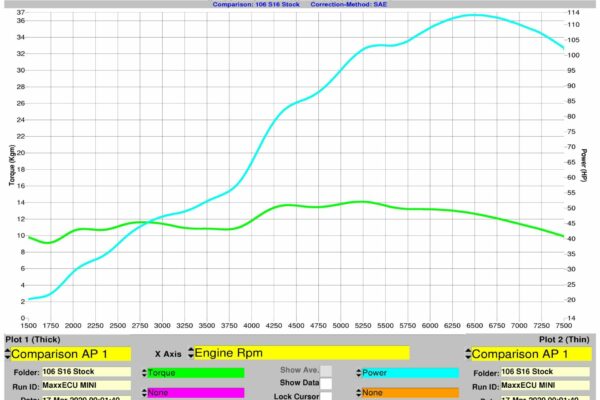
Task: Click the '4250' RPM tick label
Action: point(274,326)
